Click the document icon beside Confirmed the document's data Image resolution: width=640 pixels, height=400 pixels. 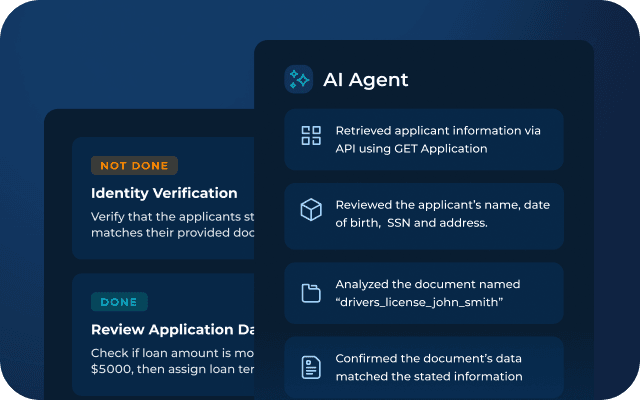[311, 367]
